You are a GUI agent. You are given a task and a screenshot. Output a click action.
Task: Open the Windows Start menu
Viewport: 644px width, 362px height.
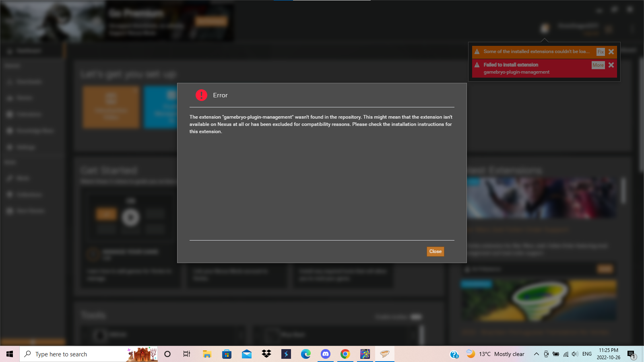[10, 354]
